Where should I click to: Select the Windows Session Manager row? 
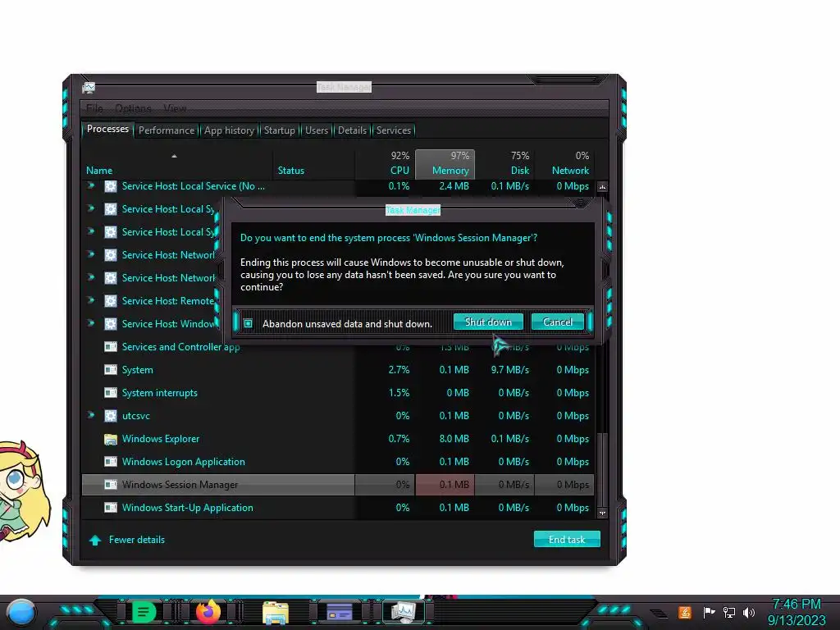click(337, 484)
